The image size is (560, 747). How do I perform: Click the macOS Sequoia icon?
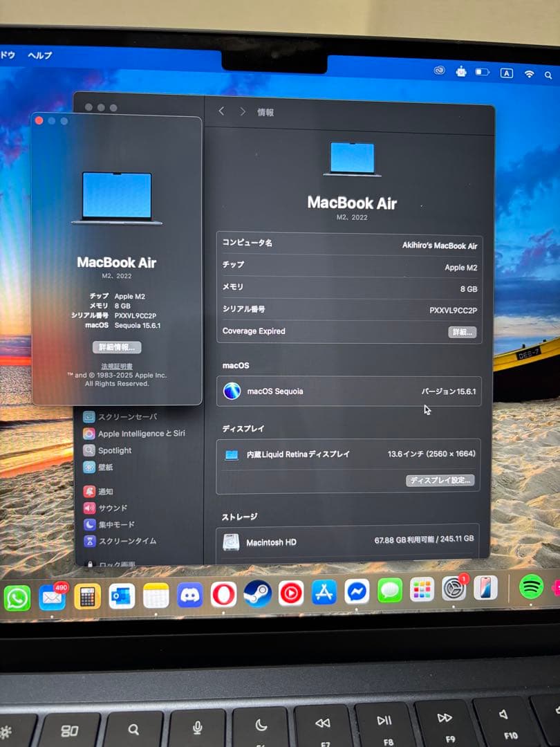click(232, 391)
